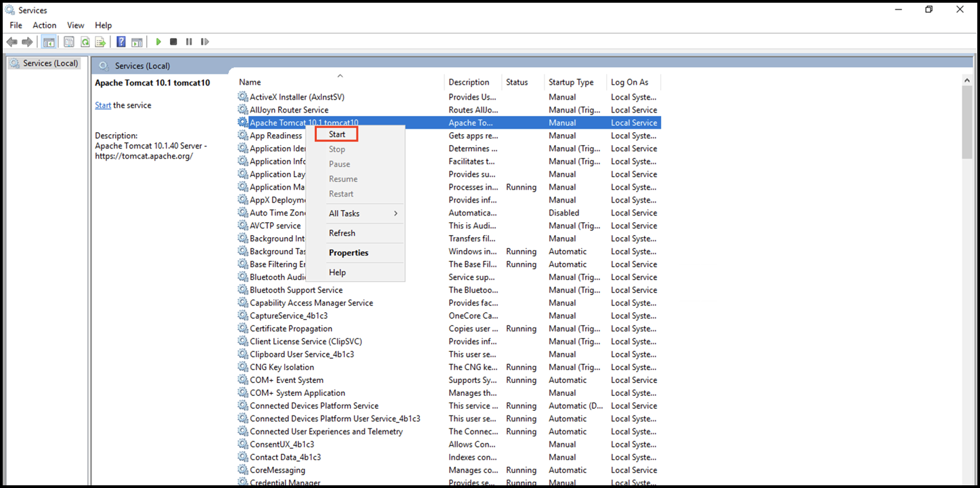
Task: Sort services by Status column header
Action: [517, 82]
